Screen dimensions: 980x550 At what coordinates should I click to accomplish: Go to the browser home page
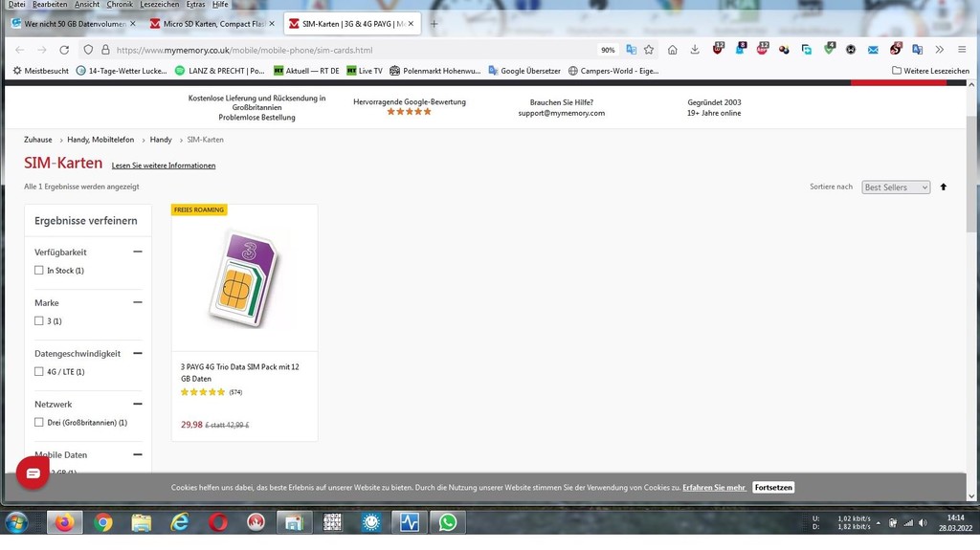click(673, 50)
